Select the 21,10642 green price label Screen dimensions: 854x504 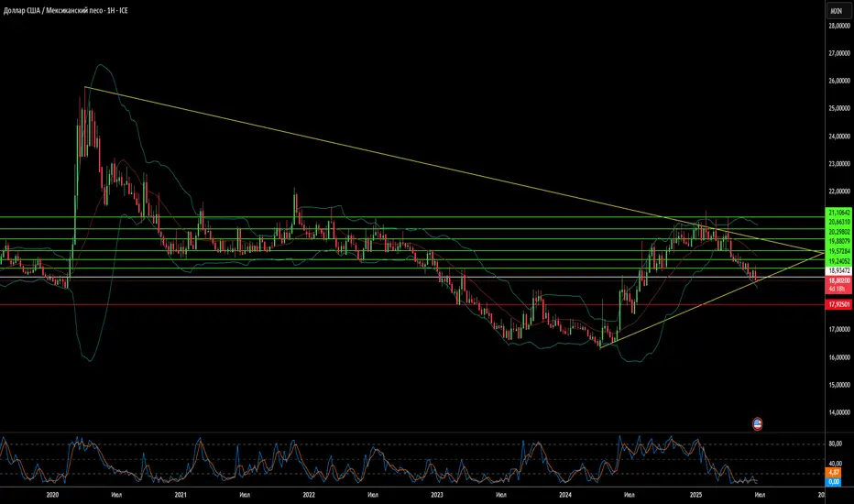(x=839, y=213)
